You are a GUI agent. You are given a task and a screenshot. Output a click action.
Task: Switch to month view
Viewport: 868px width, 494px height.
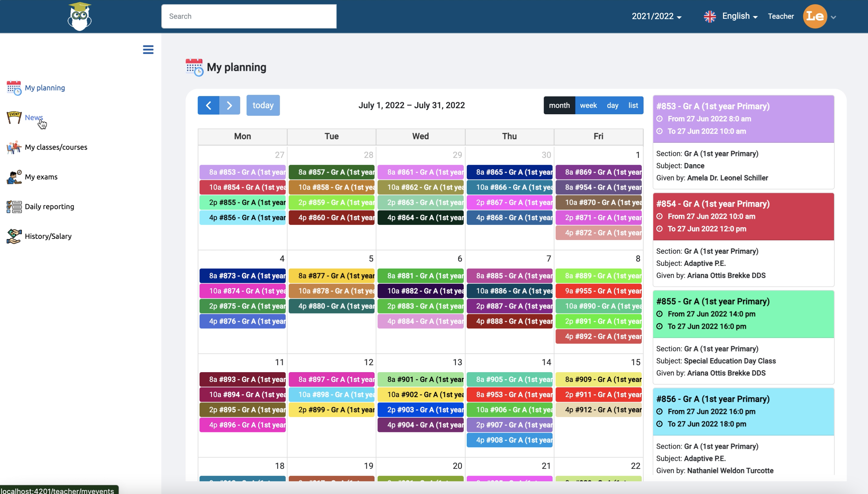click(559, 105)
